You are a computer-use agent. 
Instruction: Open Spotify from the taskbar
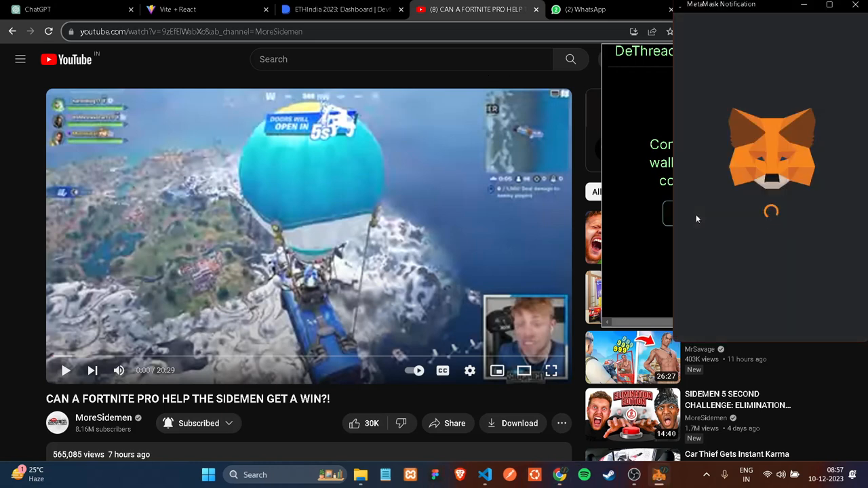(585, 474)
